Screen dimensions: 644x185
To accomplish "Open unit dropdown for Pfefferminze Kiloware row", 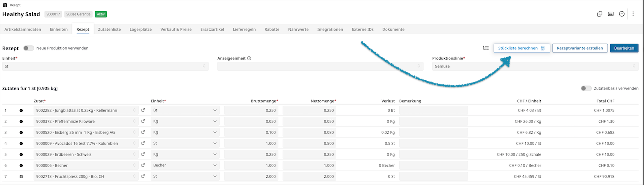I will [185, 121].
